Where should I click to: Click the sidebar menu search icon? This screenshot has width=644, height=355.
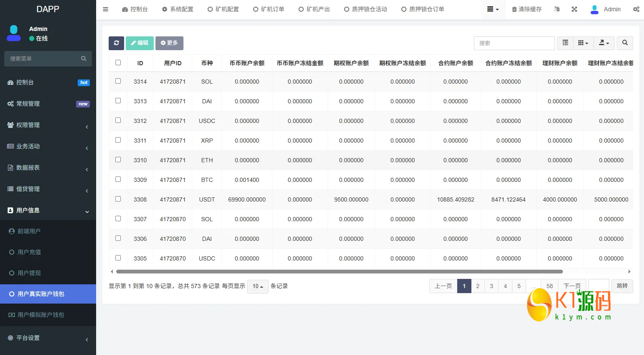84,59
